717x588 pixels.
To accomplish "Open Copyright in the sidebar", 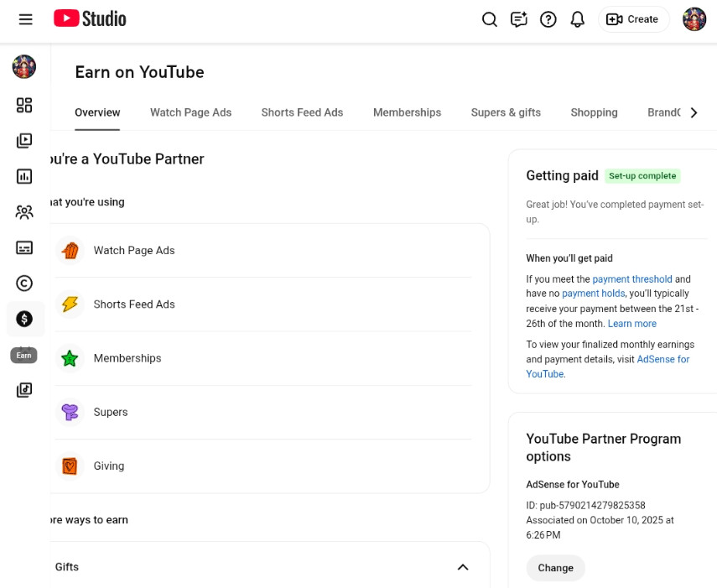I will coord(24,284).
